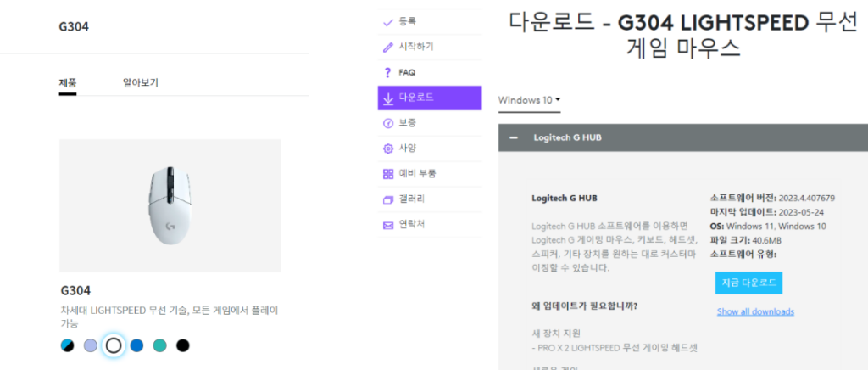Click the question mark FAQ icon

pos(388,73)
